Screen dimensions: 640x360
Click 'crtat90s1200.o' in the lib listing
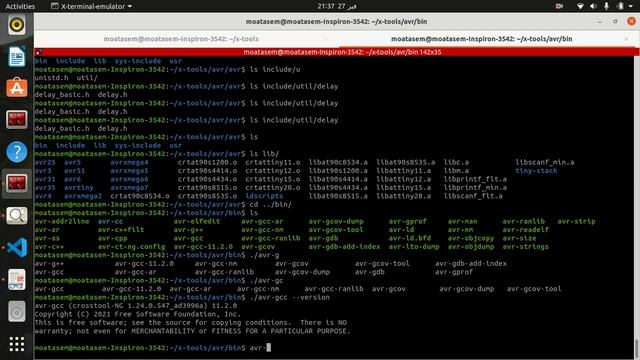coord(207,162)
